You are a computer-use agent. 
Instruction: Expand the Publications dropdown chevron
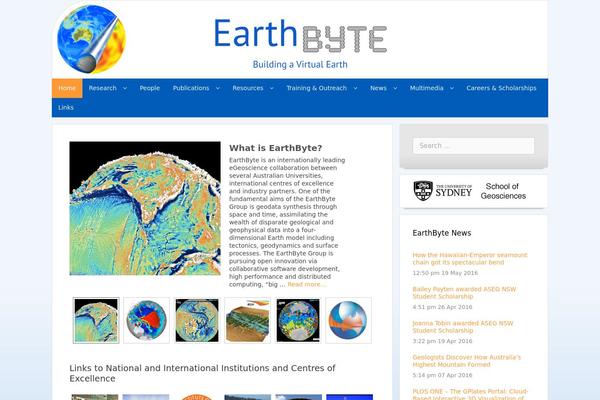coord(218,88)
